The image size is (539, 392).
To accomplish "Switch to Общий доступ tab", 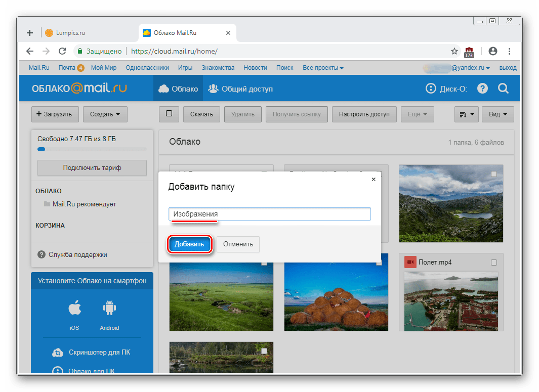I will (x=240, y=89).
